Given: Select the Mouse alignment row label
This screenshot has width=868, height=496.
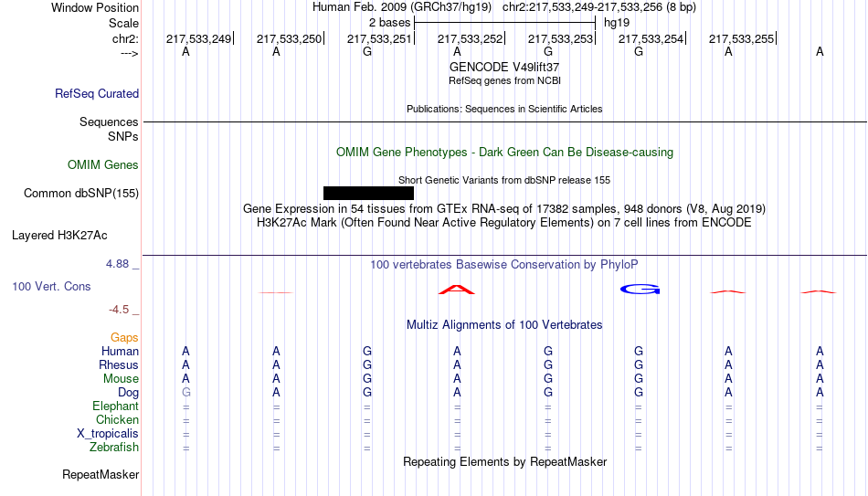Looking at the screenshot, I should 121,379.
